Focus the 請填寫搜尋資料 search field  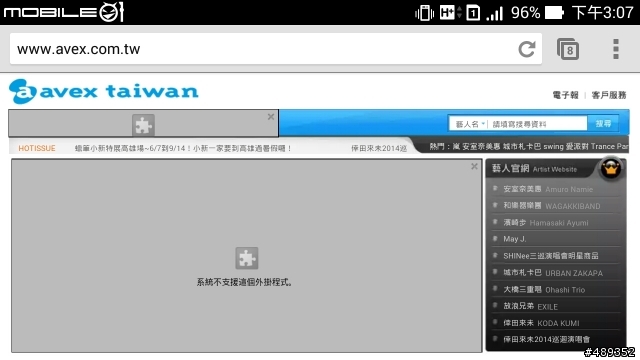(537, 124)
